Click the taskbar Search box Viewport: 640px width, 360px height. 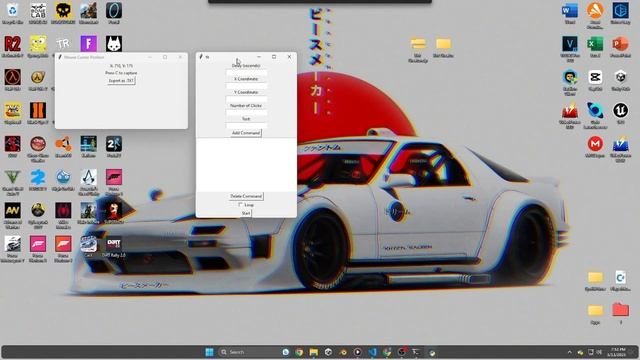click(x=249, y=352)
